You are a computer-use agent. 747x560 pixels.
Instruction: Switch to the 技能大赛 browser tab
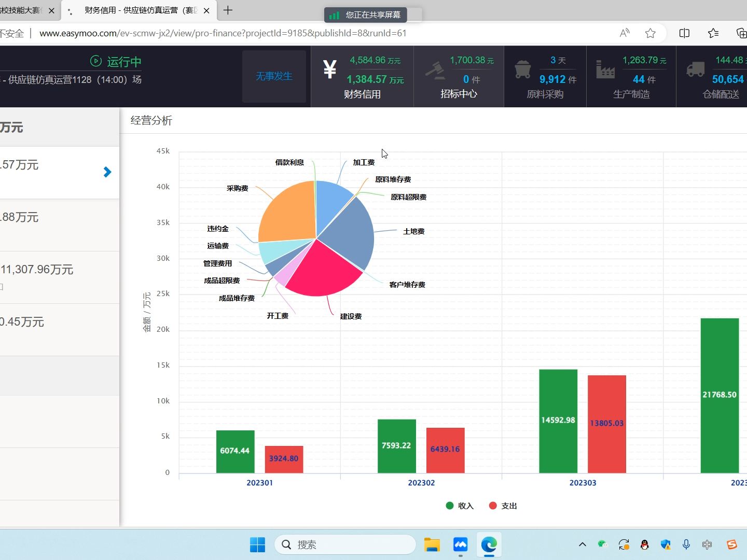29,10
